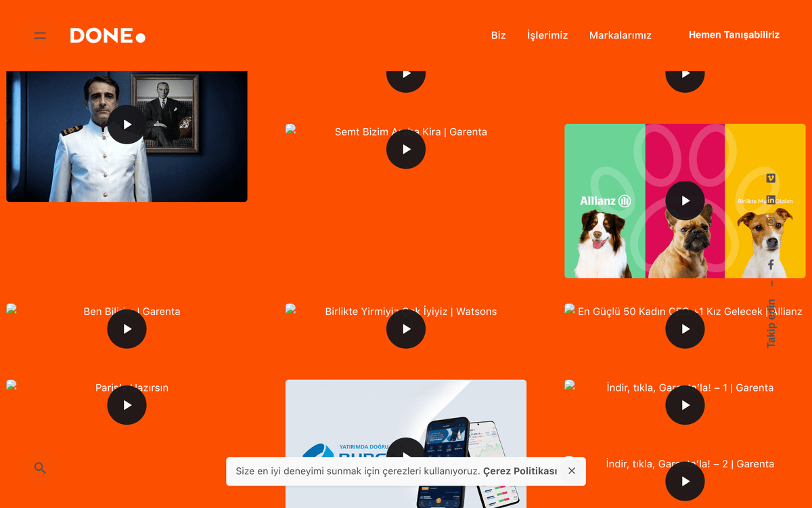The image size is (812, 508).
Task: Open the Vimeo social icon
Action: (771, 178)
